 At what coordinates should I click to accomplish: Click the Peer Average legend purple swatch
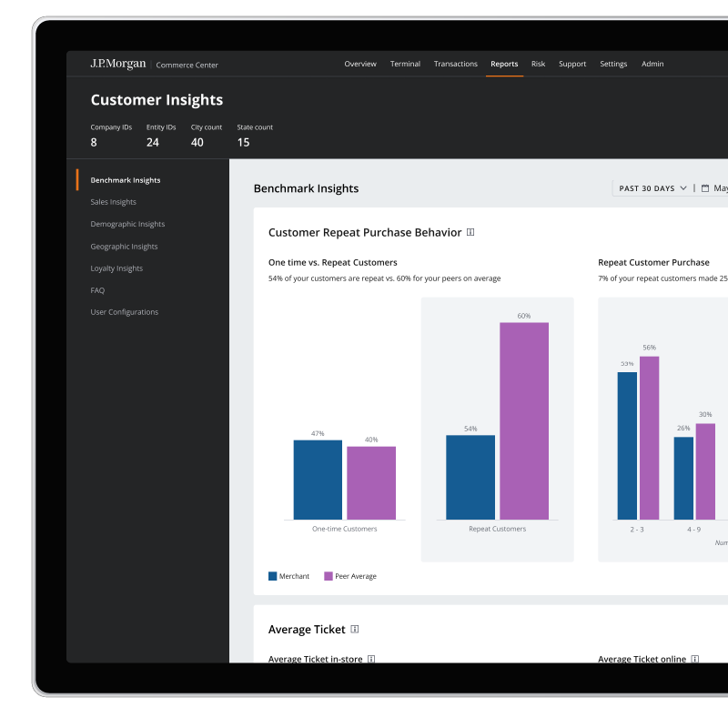click(329, 576)
